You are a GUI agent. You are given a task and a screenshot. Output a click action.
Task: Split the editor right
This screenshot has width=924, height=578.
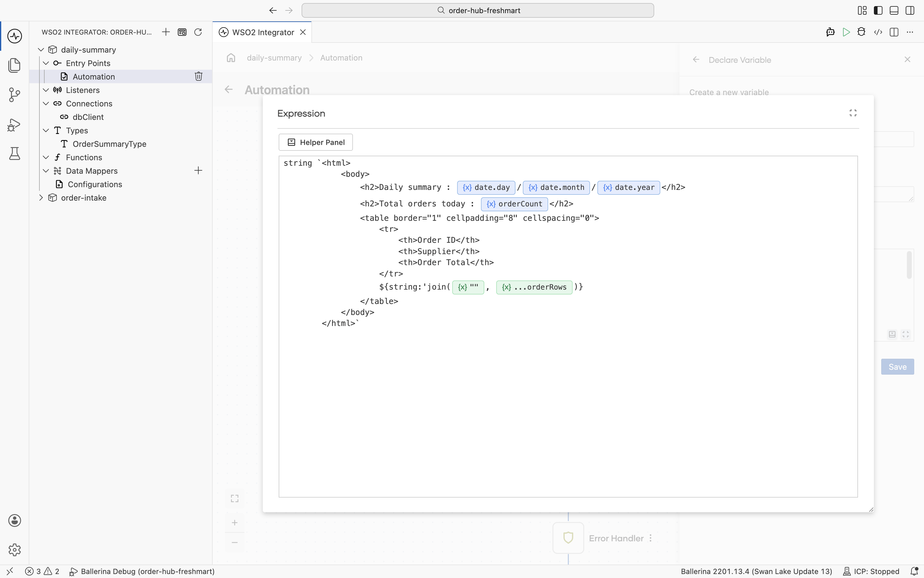coord(894,32)
